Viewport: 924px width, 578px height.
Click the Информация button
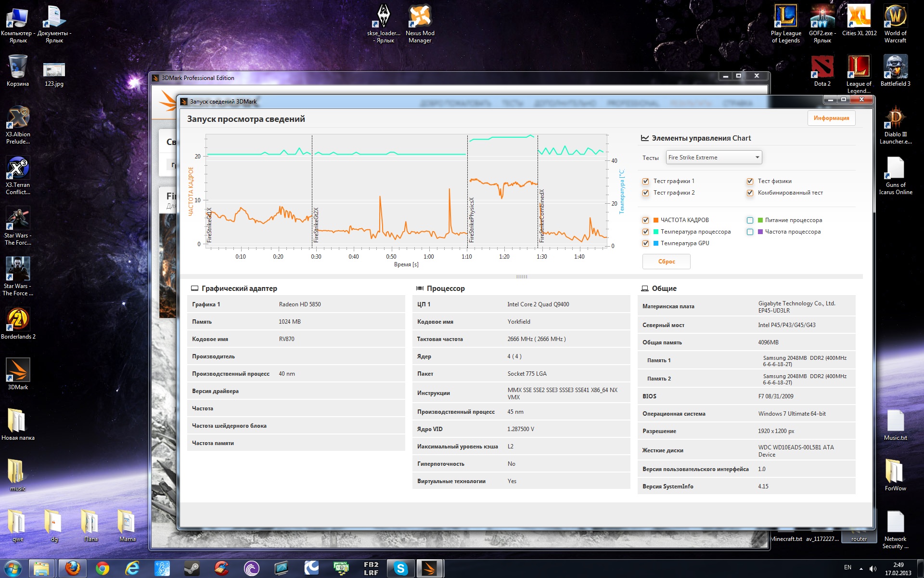831,118
